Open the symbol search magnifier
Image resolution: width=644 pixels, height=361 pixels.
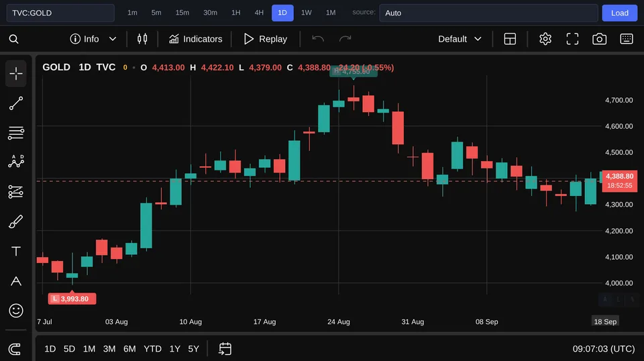click(13, 39)
